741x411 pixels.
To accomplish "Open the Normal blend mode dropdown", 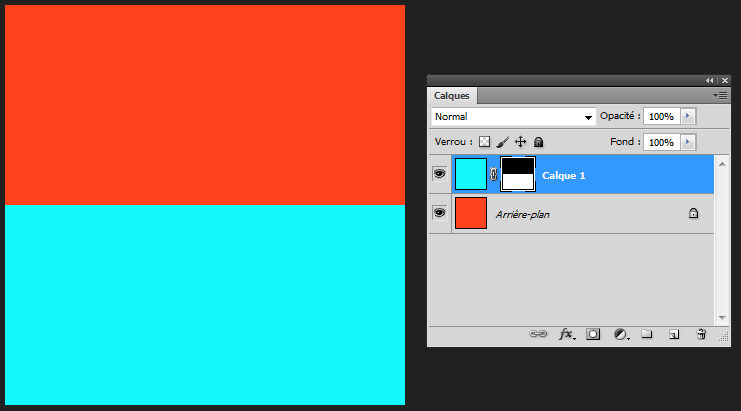I will [x=514, y=117].
